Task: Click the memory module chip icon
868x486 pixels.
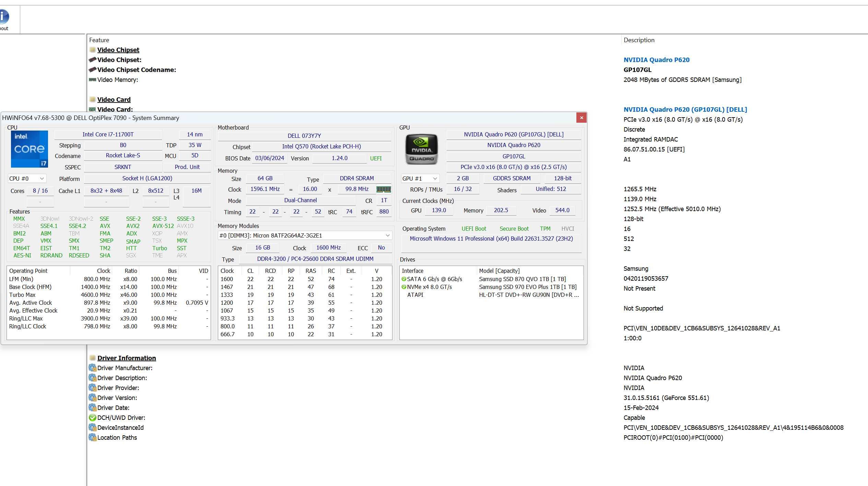Action: tap(384, 189)
